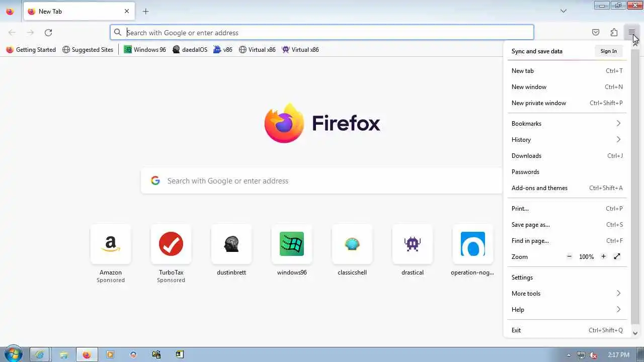Image resolution: width=644 pixels, height=362 pixels.
Task: Select New private window menu item
Action: [567, 103]
